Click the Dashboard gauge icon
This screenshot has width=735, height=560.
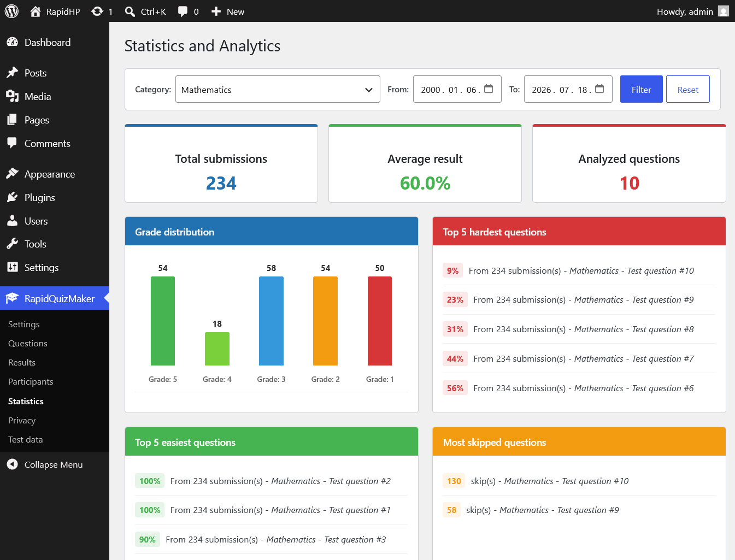click(12, 42)
